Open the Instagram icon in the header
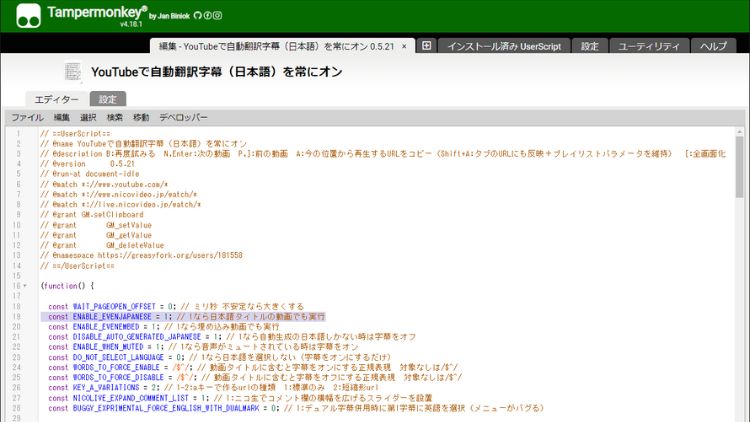750x422 pixels. coord(218,15)
